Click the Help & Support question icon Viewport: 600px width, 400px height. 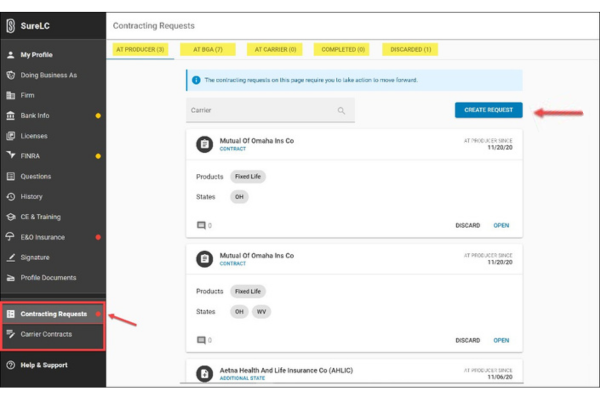(x=11, y=365)
